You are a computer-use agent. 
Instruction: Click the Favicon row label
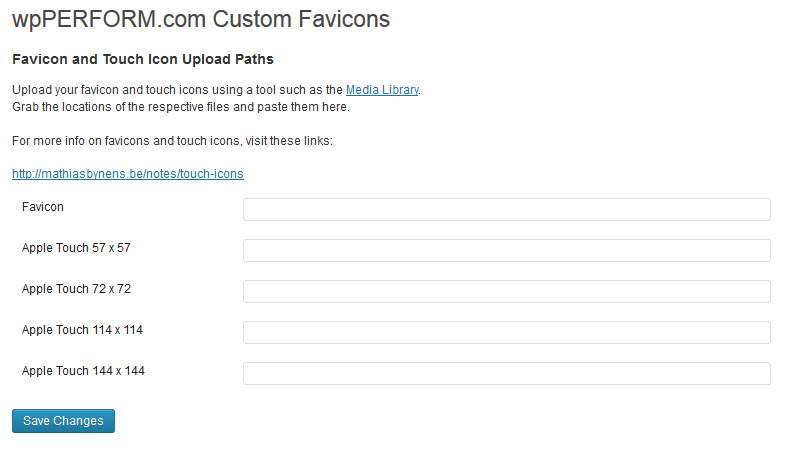click(x=43, y=207)
